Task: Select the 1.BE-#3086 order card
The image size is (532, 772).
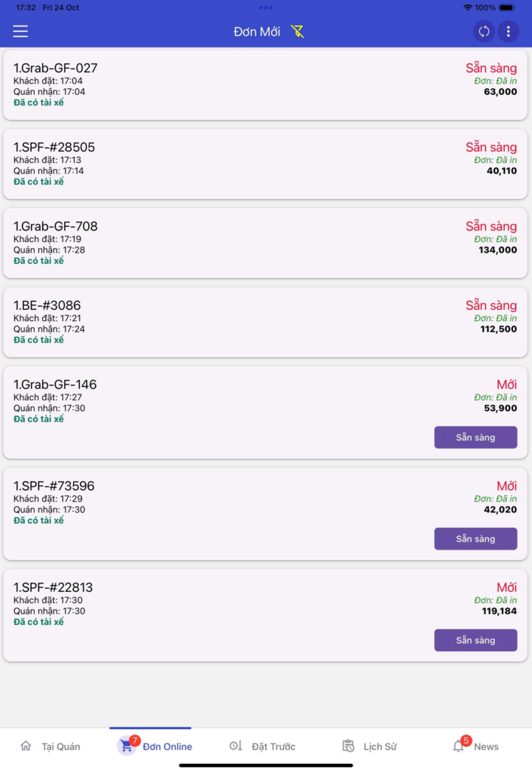Action: 226,322
